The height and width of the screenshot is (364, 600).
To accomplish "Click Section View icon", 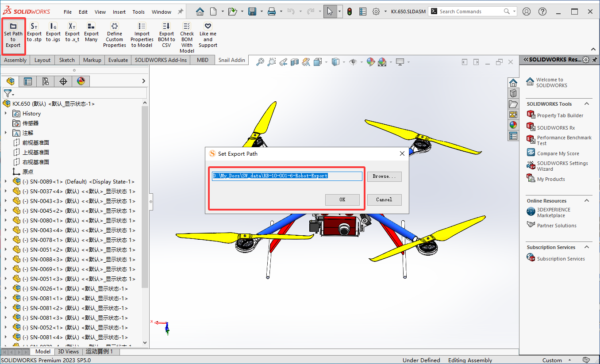I will point(295,62).
